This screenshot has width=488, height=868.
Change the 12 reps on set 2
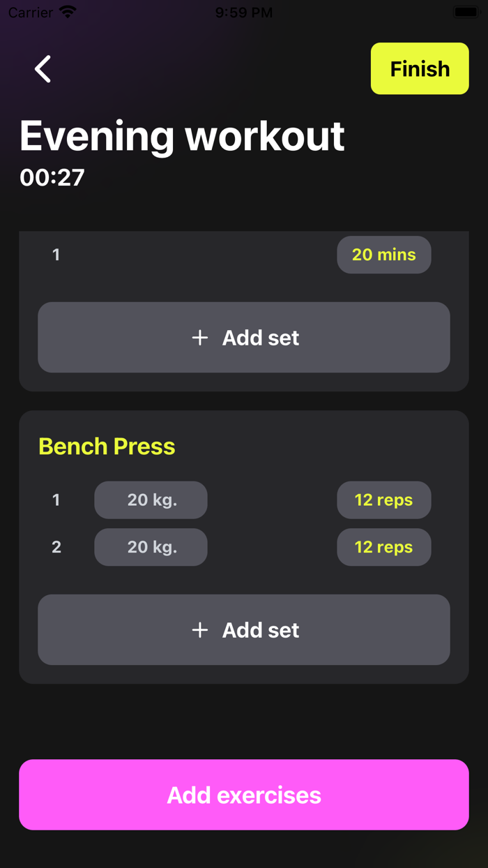384,547
